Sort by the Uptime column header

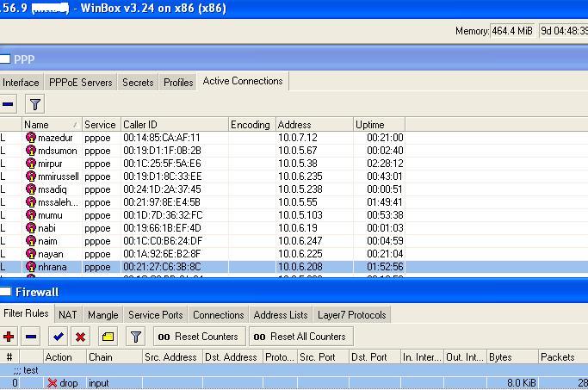click(x=379, y=125)
